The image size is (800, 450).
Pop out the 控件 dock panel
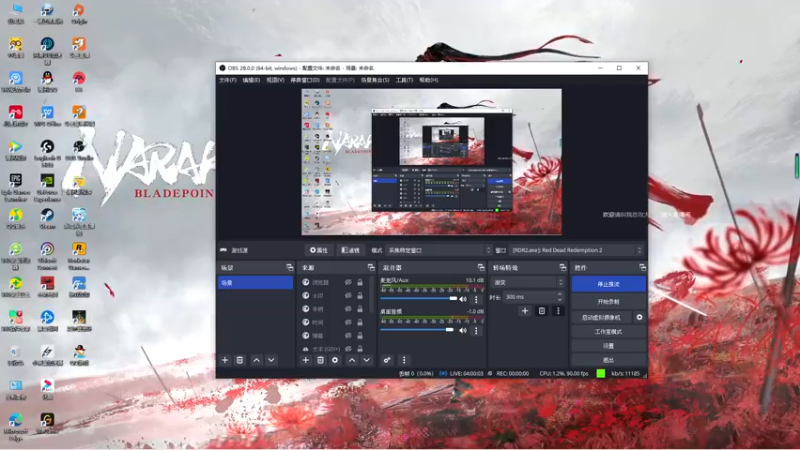click(x=642, y=267)
